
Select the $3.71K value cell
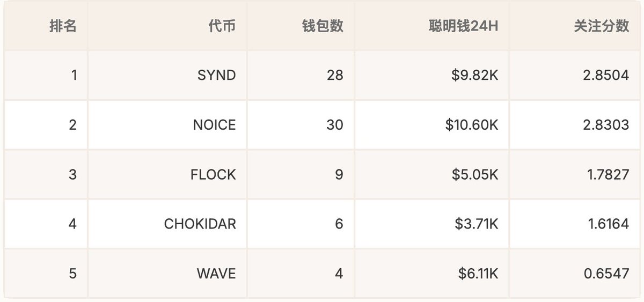pos(476,224)
